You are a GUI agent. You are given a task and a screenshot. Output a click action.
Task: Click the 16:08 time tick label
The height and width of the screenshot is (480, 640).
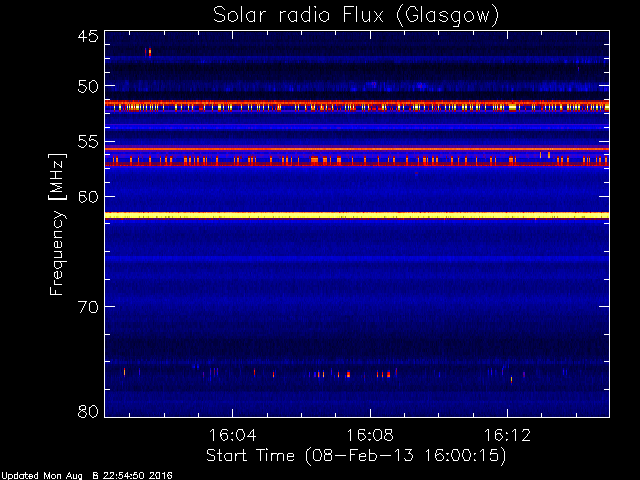tap(370, 435)
